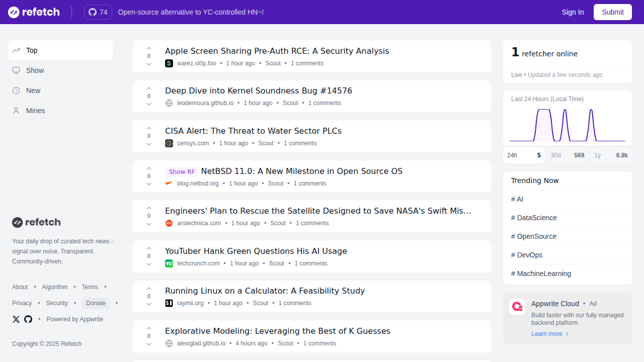This screenshot has width=644, height=362.
Task: Open the X (Twitter) icon in footer
Action: 16,319
